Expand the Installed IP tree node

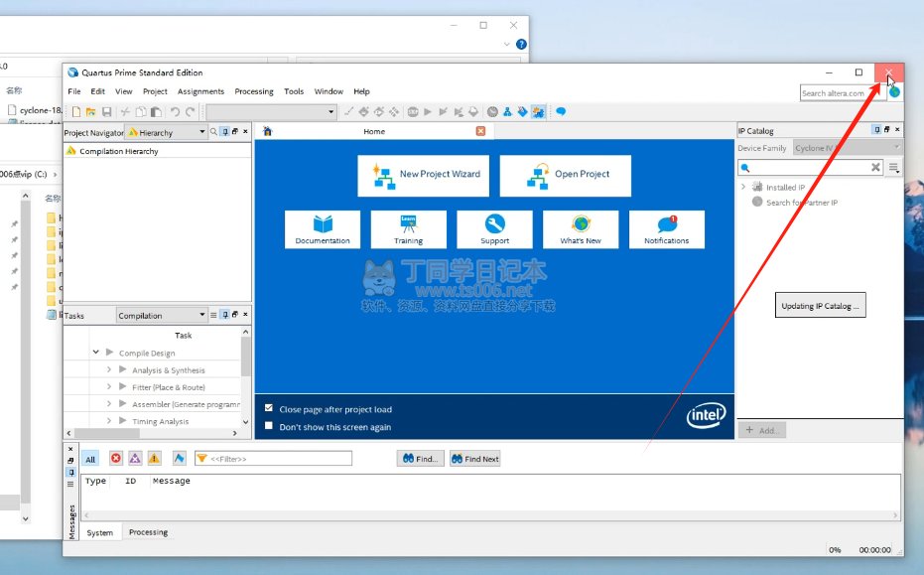click(743, 187)
